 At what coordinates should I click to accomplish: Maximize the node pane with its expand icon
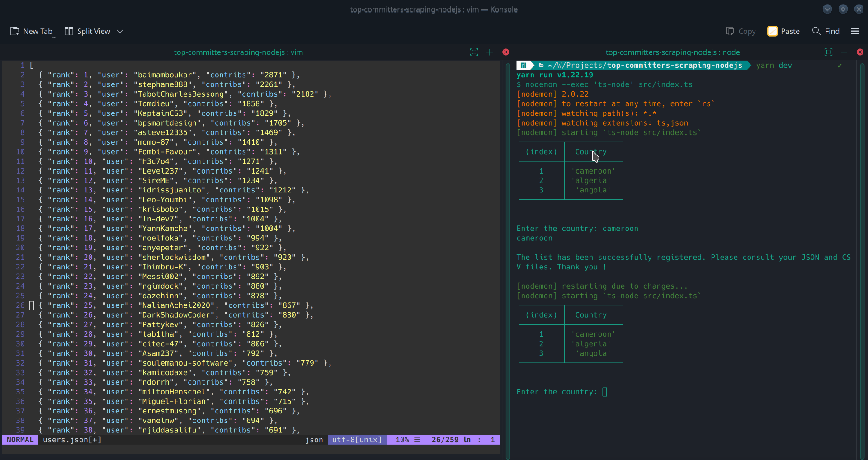coord(828,52)
